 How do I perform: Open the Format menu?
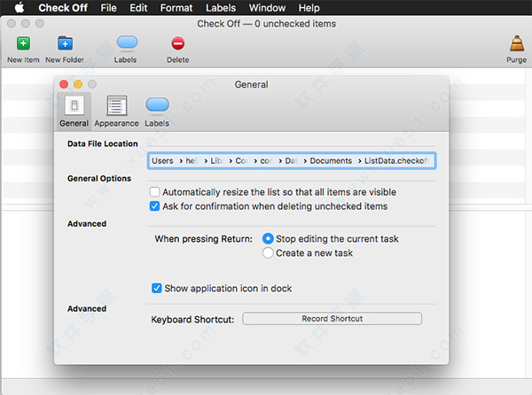(x=176, y=7)
